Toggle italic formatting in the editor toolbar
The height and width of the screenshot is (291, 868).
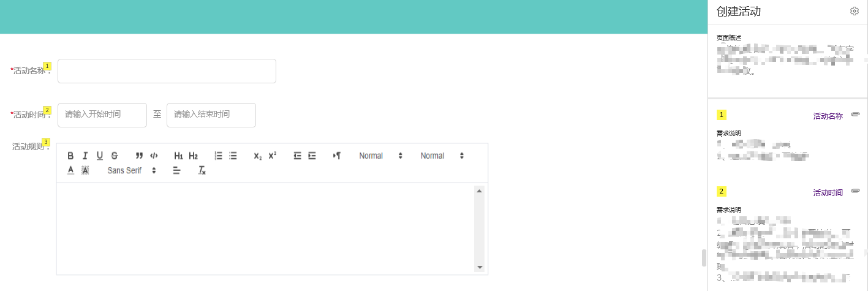point(85,156)
